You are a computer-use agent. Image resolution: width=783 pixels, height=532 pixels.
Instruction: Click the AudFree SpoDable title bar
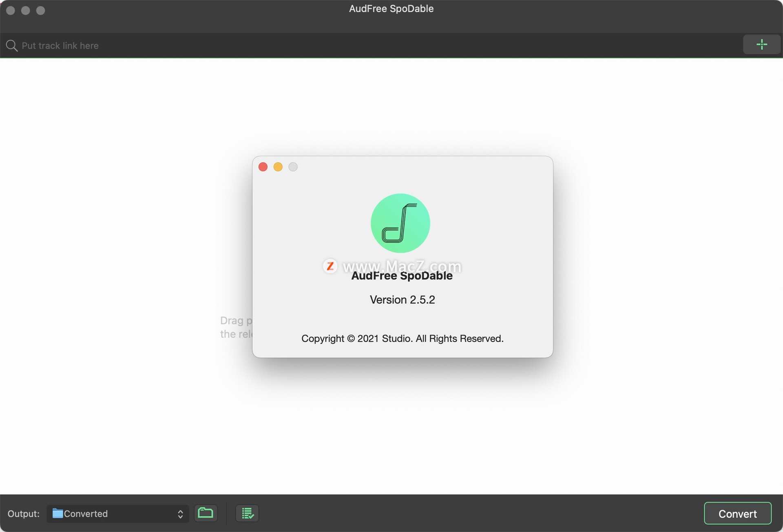[x=391, y=9]
